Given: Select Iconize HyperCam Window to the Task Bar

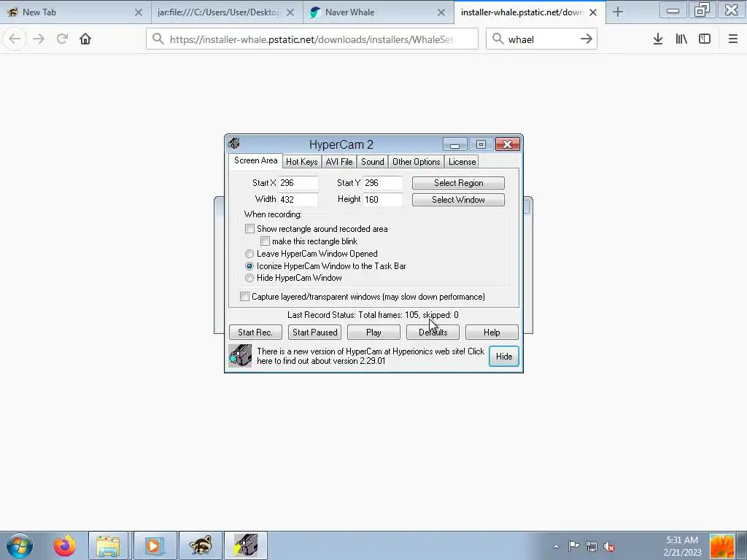Looking at the screenshot, I should pos(249,266).
